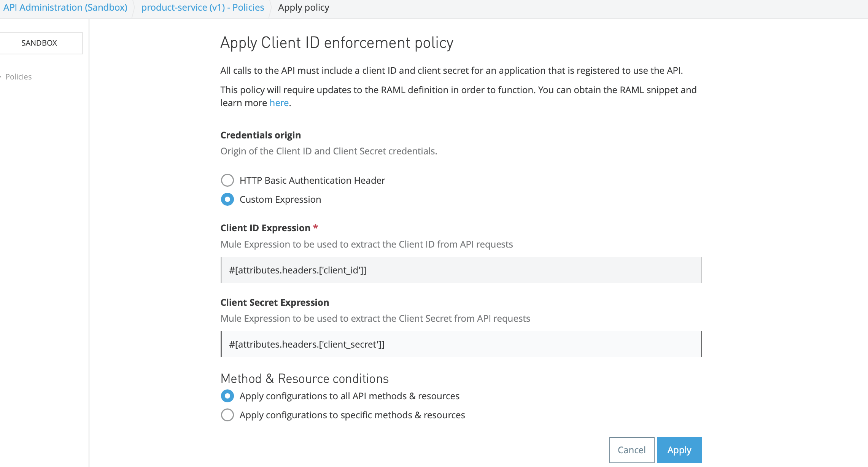Focus the Client ID Expression input field
The width and height of the screenshot is (868, 467).
pos(461,270)
